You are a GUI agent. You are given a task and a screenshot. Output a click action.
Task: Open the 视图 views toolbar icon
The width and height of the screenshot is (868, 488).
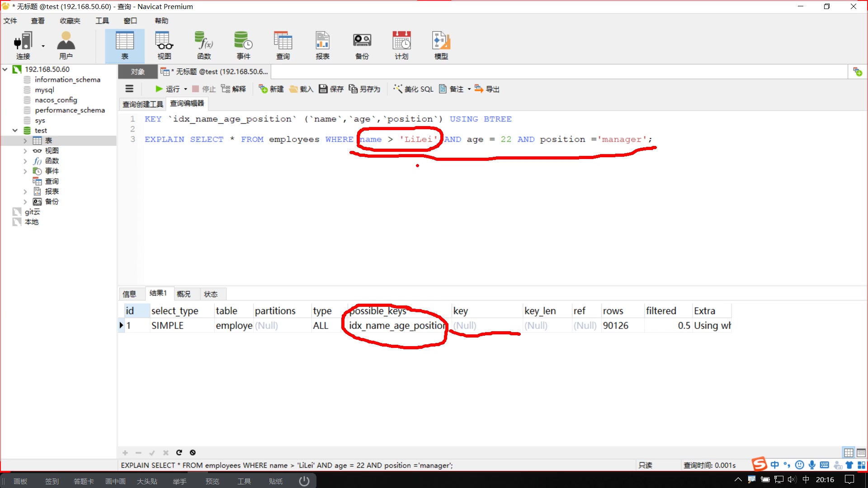164,46
